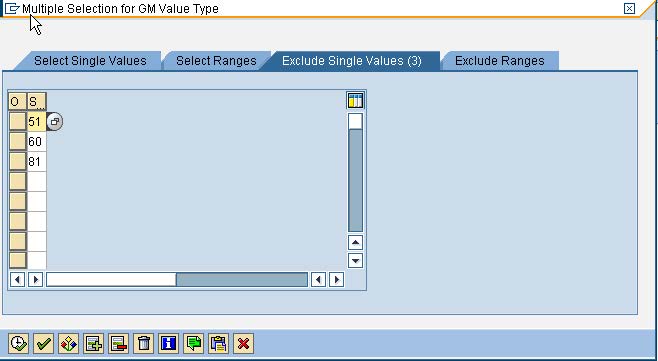Click the S.. column header
This screenshot has width=658, height=361.
click(37, 102)
